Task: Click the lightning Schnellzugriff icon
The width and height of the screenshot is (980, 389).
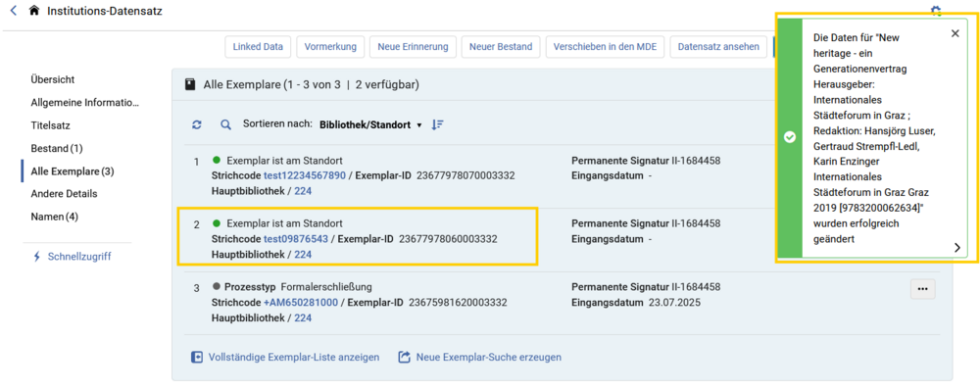Action: coord(37,257)
